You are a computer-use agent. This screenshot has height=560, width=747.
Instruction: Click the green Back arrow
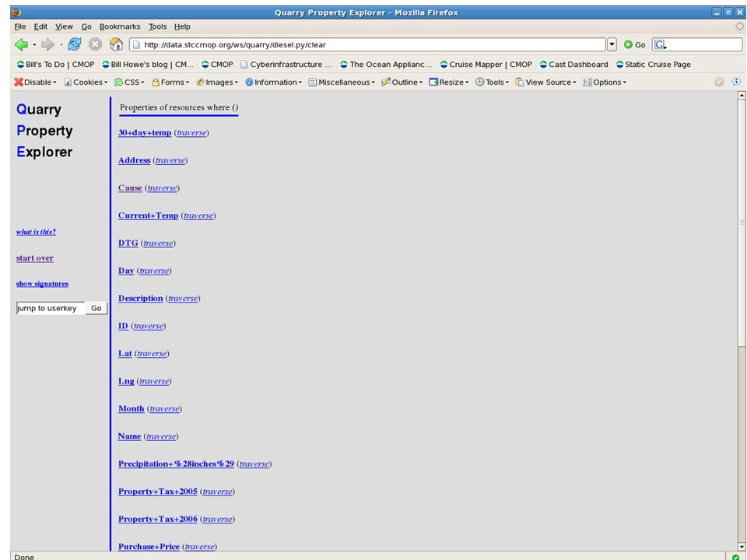[22, 44]
